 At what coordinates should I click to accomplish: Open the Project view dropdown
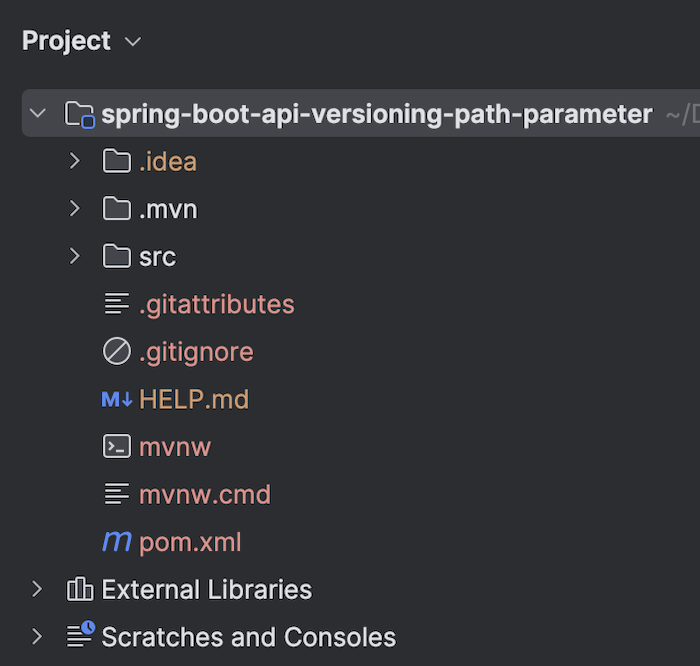(132, 42)
